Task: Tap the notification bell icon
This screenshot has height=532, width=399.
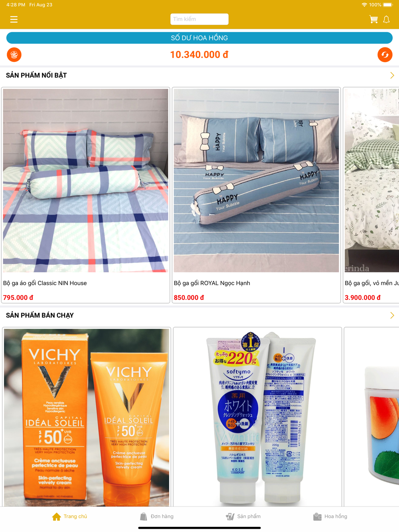Action: point(386,19)
